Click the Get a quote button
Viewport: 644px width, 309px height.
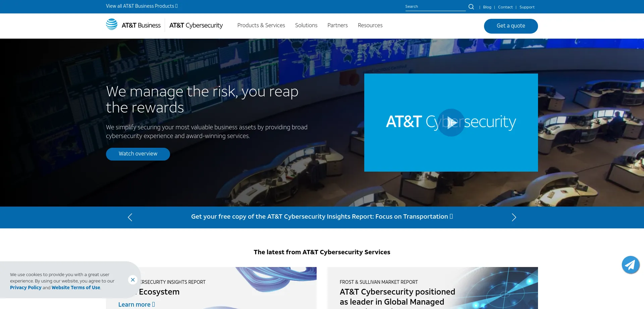point(511,26)
